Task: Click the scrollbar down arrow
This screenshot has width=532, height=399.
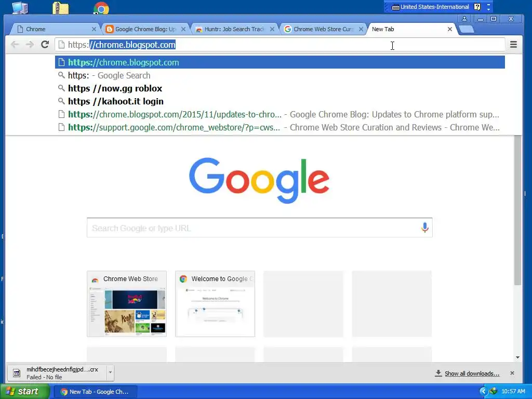Action: pos(517,357)
